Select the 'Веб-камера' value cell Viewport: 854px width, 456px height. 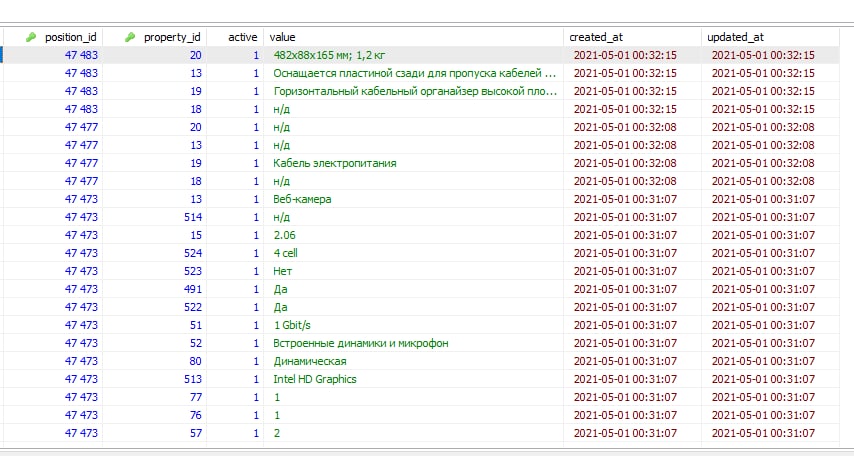click(413, 199)
